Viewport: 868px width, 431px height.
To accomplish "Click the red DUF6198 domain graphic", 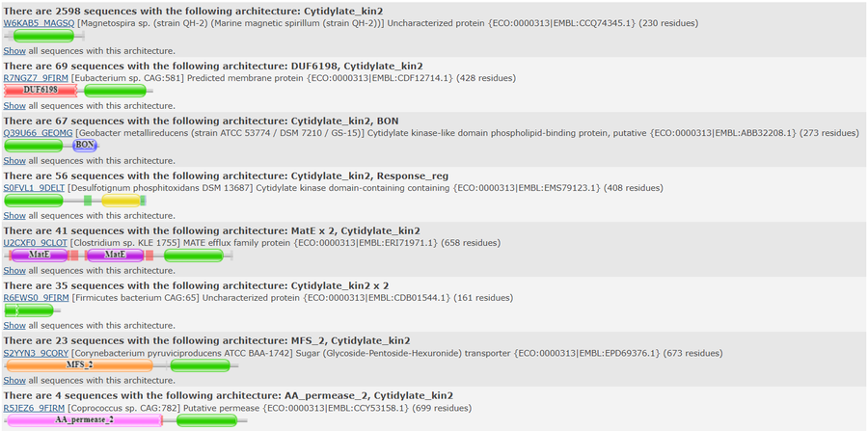I will (41, 90).
